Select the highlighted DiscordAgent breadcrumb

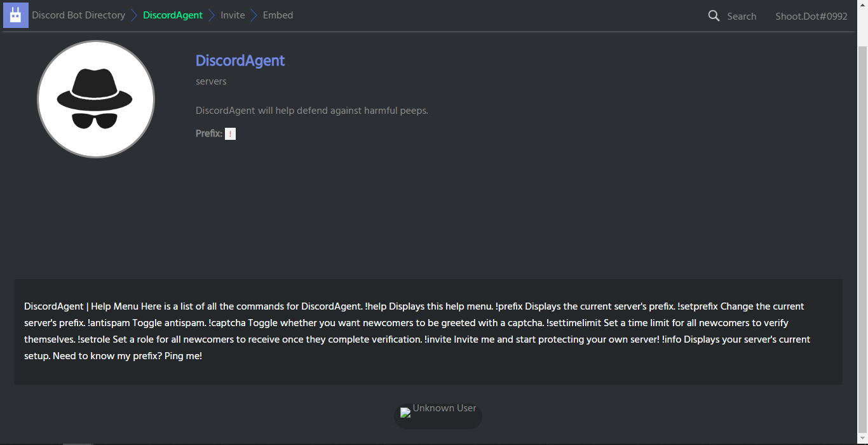[173, 15]
